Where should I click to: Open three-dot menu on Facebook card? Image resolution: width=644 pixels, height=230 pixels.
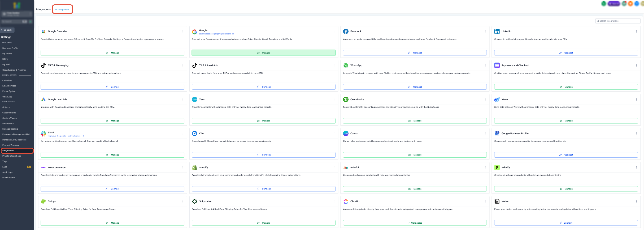[x=485, y=31]
